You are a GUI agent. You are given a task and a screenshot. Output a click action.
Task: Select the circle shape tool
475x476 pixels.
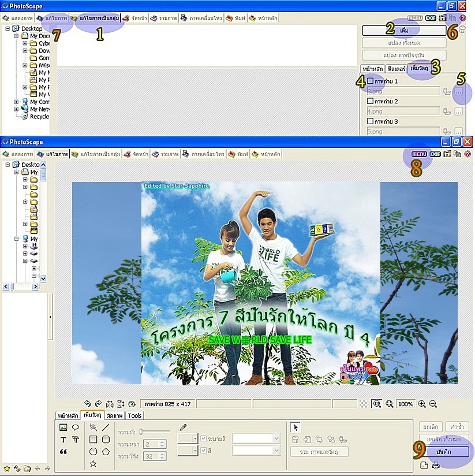(x=93, y=452)
